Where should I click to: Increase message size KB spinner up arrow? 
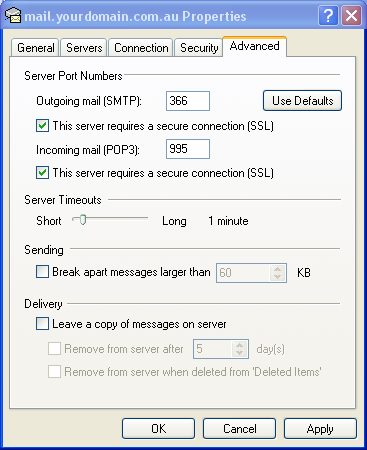click(278, 269)
